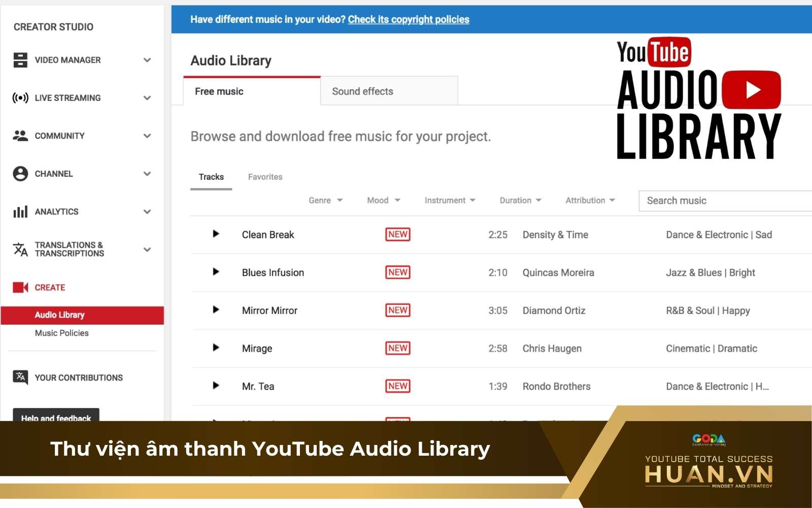This screenshot has height=508, width=812.
Task: Click the Clean Break track title
Action: coord(268,235)
